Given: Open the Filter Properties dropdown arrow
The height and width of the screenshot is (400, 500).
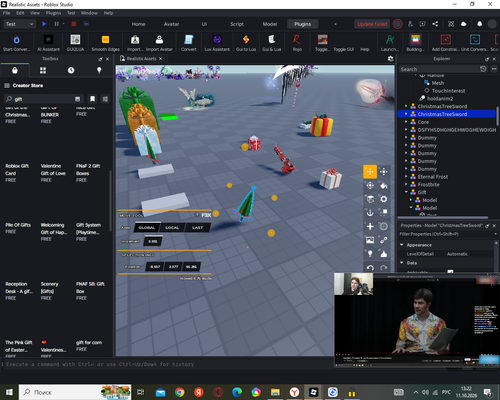Looking at the screenshot, I should point(496,234).
